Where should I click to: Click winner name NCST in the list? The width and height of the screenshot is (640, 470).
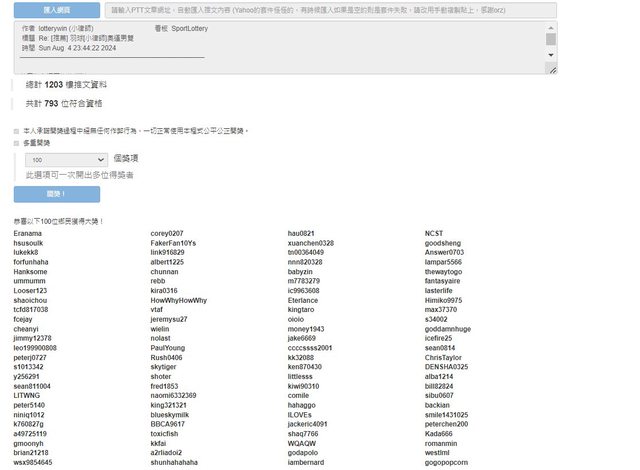[x=435, y=233]
